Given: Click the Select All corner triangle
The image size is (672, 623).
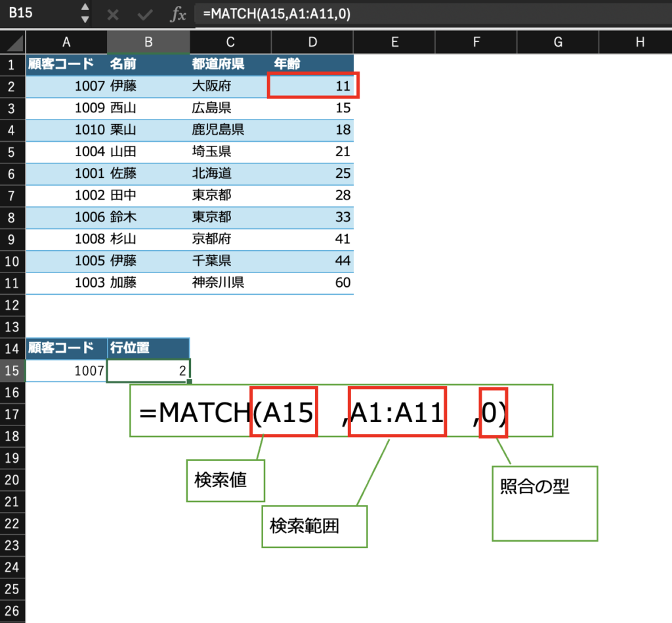Looking at the screenshot, I should tap(12, 43).
